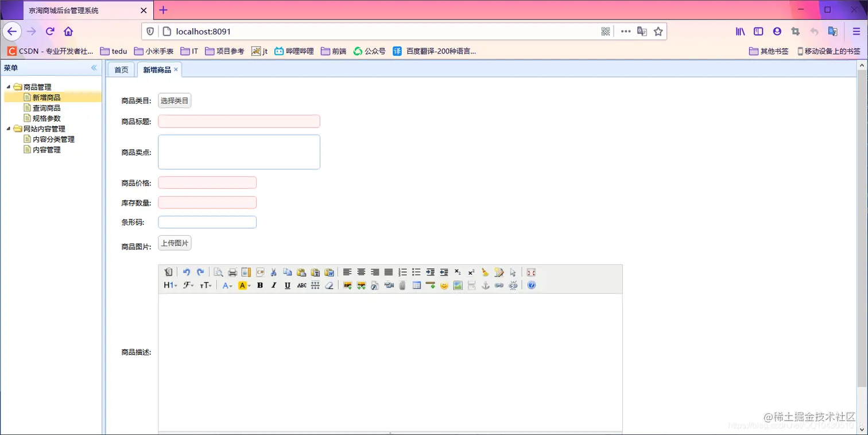The width and height of the screenshot is (868, 435).
Task: Toggle bold formatting in the editor
Action: (260, 285)
